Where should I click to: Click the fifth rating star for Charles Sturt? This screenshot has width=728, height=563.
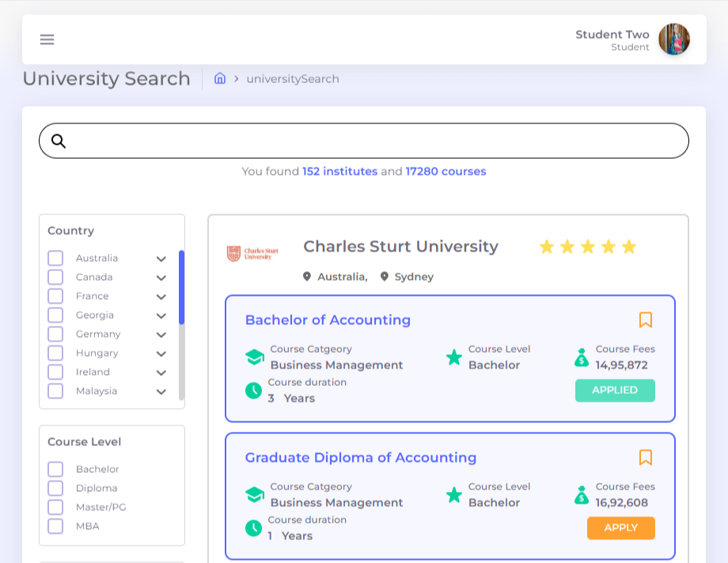click(x=629, y=246)
